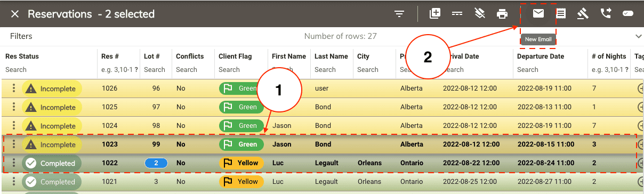Click lot number 97 cell
The height and width of the screenshot is (194, 644).
156,107
